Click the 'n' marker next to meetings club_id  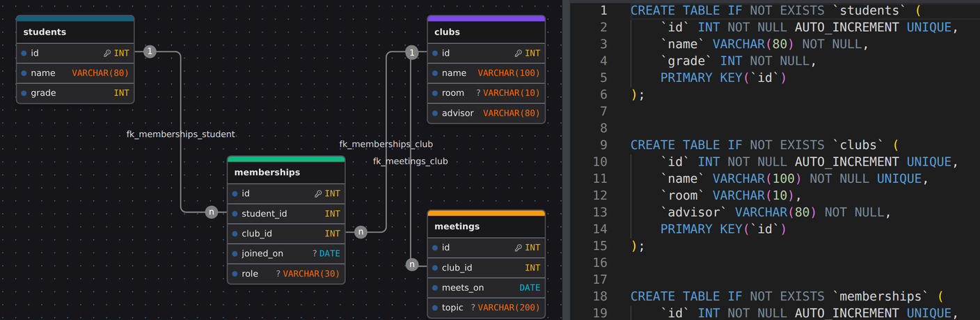pyautogui.click(x=412, y=264)
